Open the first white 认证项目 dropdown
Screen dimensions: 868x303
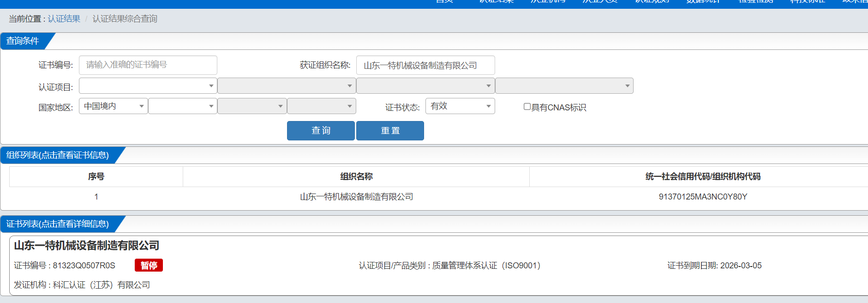pyautogui.click(x=148, y=86)
